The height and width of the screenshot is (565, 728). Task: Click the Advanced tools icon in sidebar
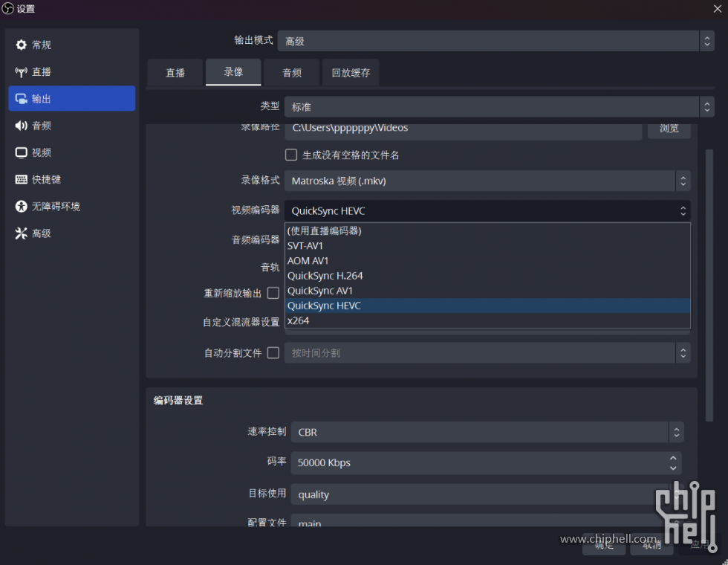coord(22,233)
